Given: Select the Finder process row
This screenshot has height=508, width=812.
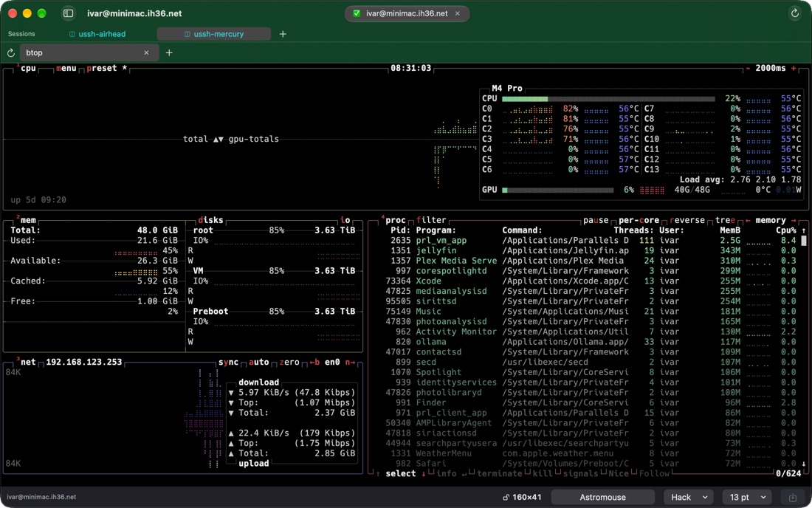Looking at the screenshot, I should pyautogui.click(x=591, y=403).
